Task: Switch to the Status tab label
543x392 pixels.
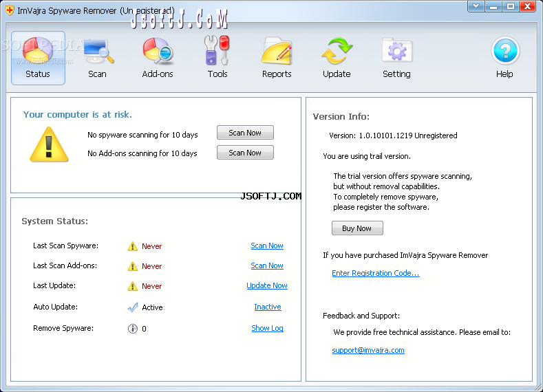Action: [x=38, y=74]
